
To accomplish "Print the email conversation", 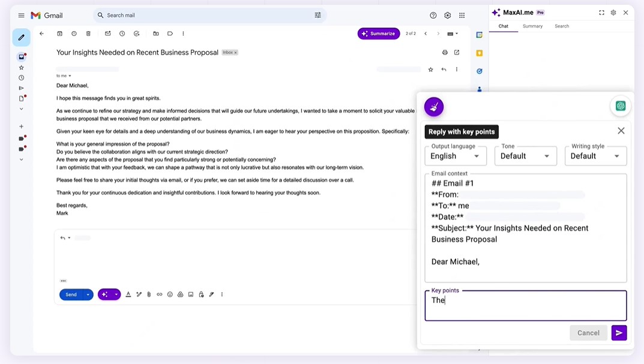I will 445,53.
